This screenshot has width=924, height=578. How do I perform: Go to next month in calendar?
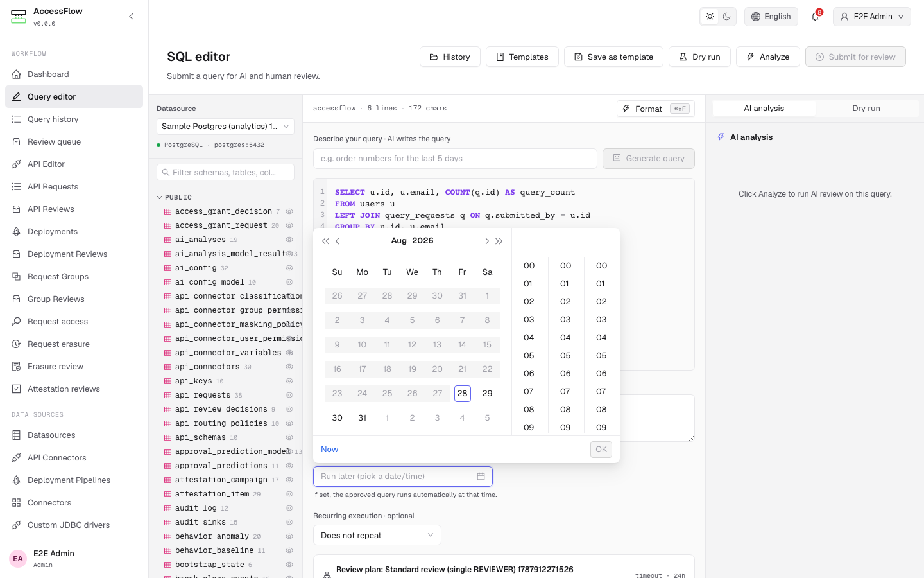pos(487,241)
